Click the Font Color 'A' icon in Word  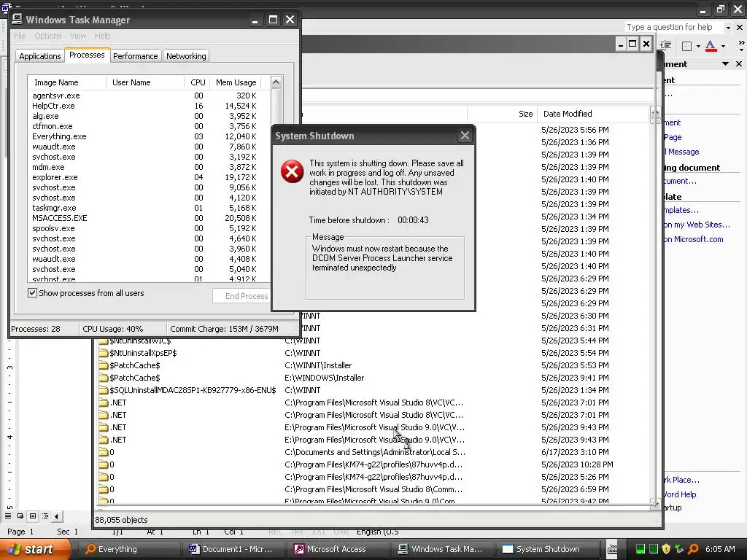click(x=711, y=46)
